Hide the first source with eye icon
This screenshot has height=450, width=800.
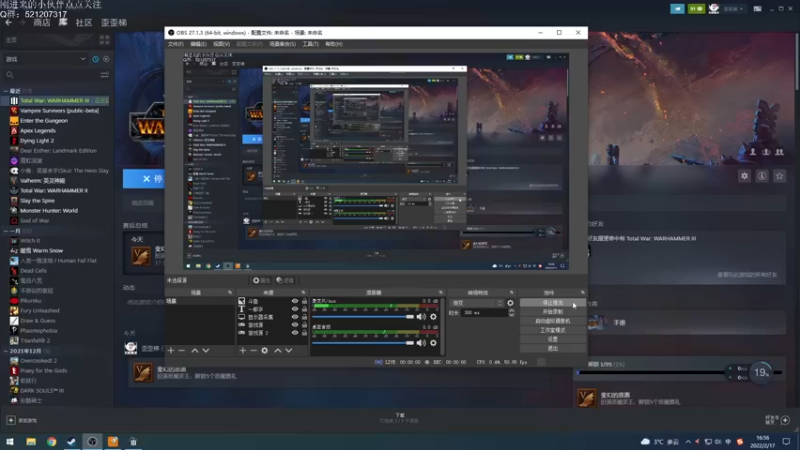(x=295, y=301)
